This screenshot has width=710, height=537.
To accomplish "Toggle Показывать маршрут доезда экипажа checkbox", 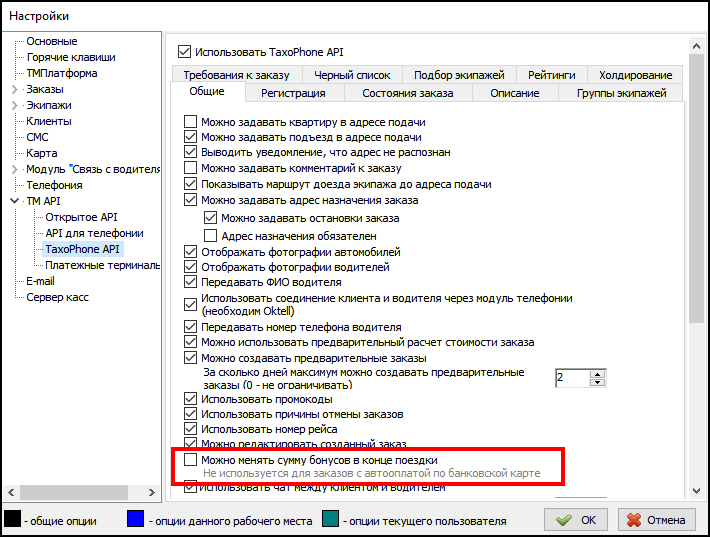I will click(190, 184).
